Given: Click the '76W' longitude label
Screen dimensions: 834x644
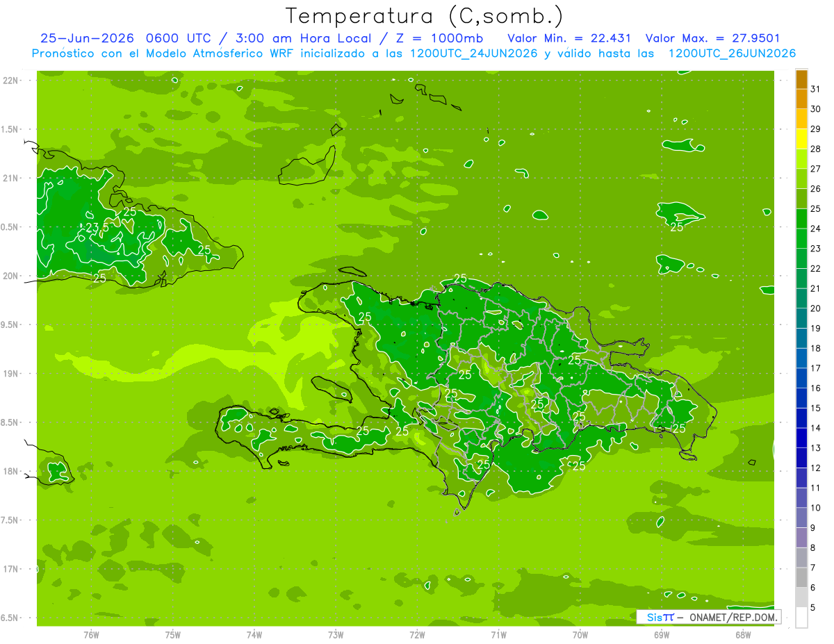Looking at the screenshot, I should [91, 635].
